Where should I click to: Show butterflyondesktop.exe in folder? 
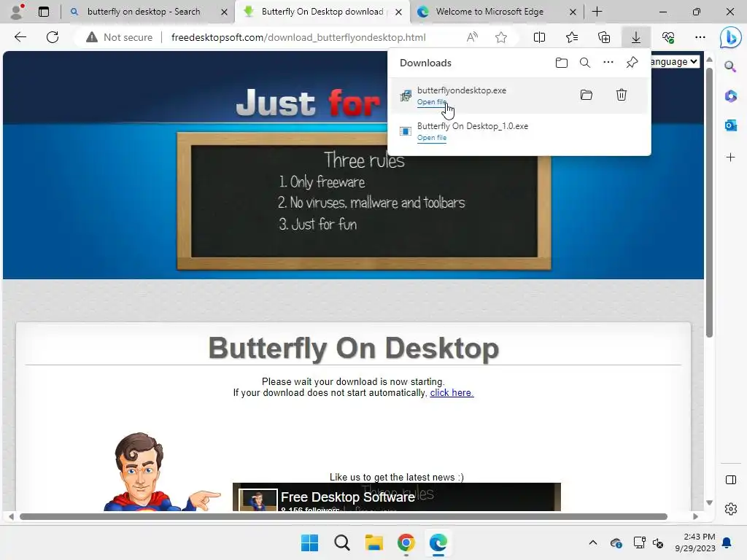[586, 95]
